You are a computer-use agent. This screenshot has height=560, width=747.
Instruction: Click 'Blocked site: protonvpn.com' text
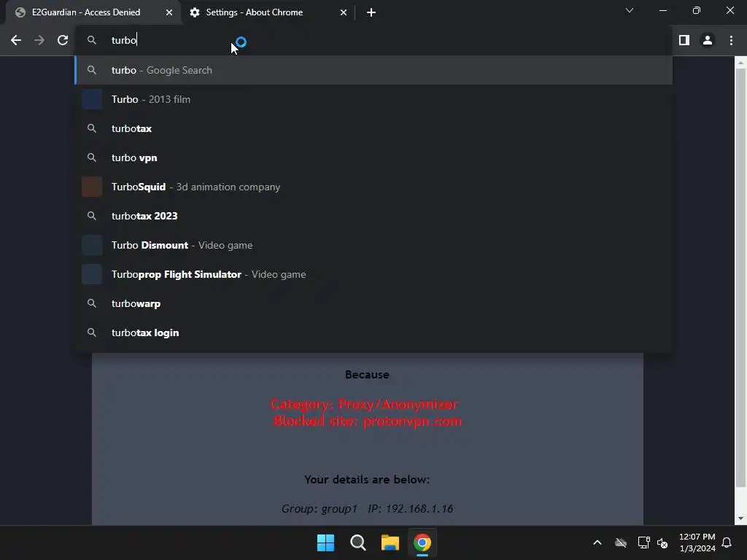pos(368,421)
